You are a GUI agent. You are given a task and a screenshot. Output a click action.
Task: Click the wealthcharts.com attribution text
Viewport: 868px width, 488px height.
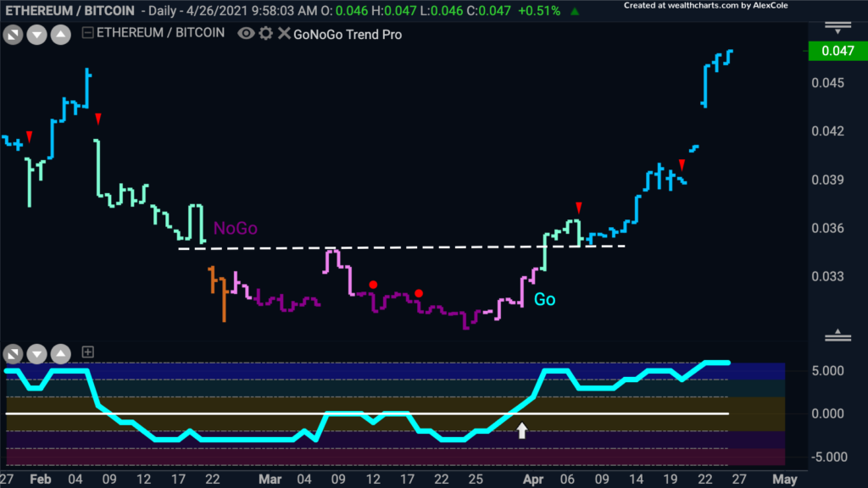coord(706,6)
